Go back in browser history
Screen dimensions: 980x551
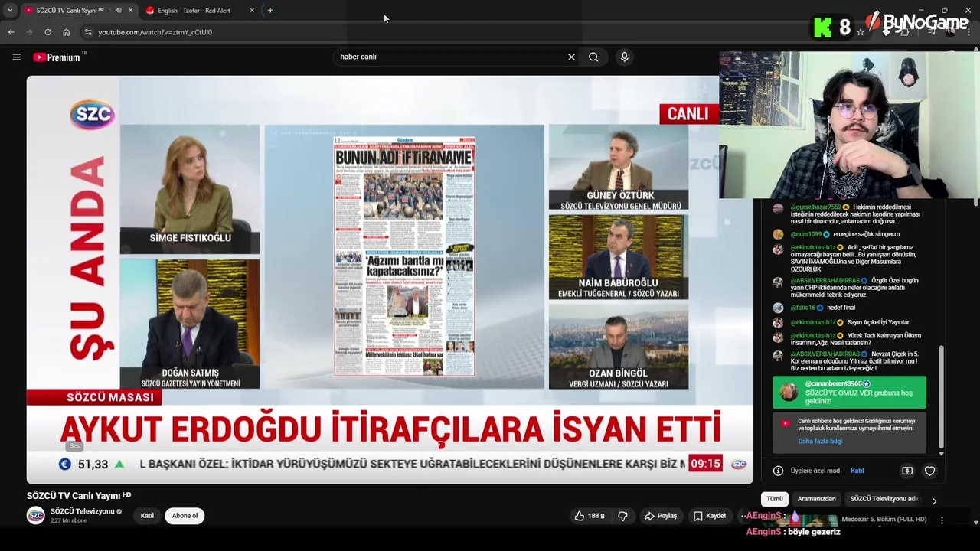pyautogui.click(x=11, y=32)
